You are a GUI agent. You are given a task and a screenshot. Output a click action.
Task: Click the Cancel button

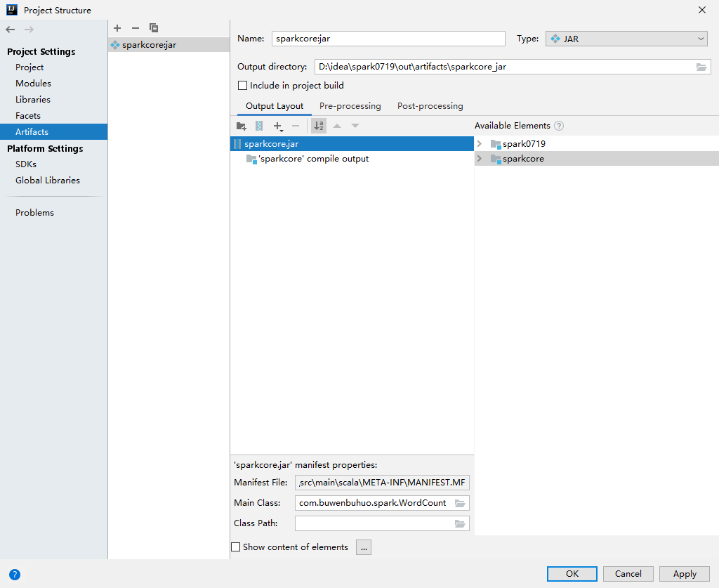tap(628, 574)
